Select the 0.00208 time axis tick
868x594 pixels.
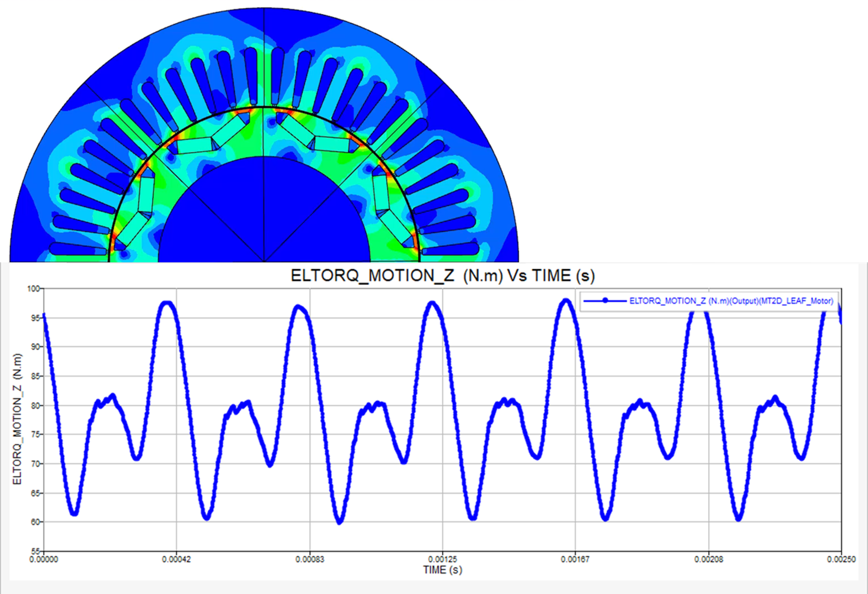tap(708, 559)
